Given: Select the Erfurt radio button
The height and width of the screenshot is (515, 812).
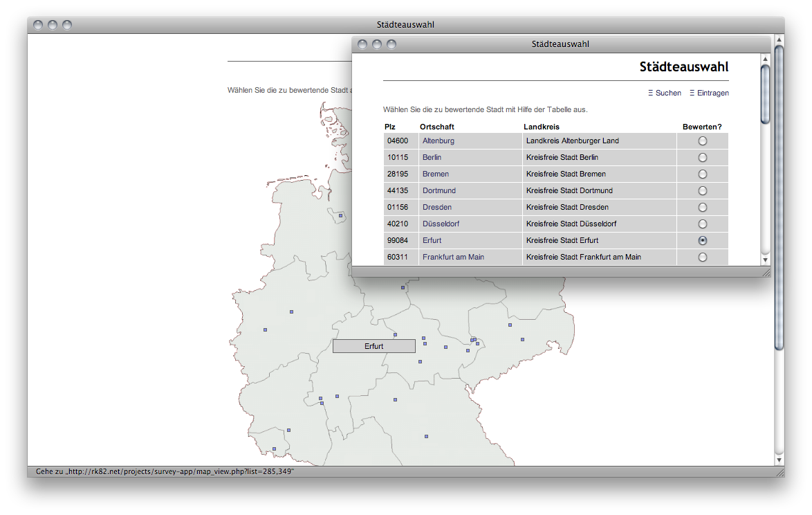Looking at the screenshot, I should pyautogui.click(x=703, y=240).
